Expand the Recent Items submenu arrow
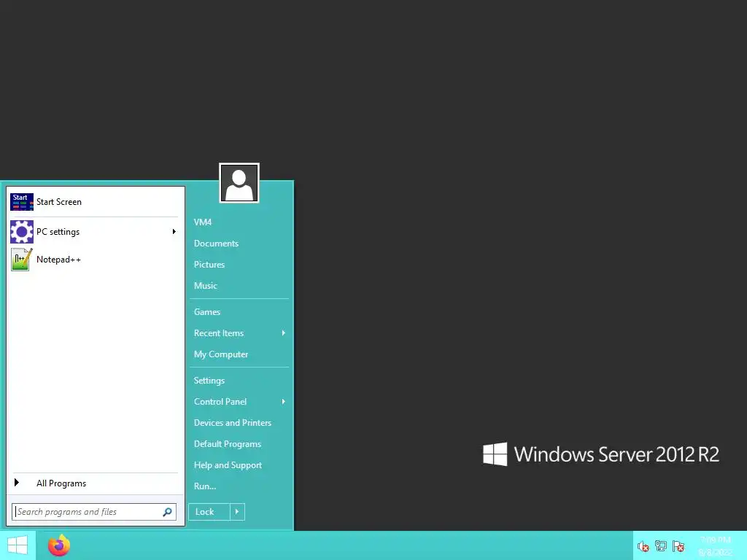 click(284, 332)
